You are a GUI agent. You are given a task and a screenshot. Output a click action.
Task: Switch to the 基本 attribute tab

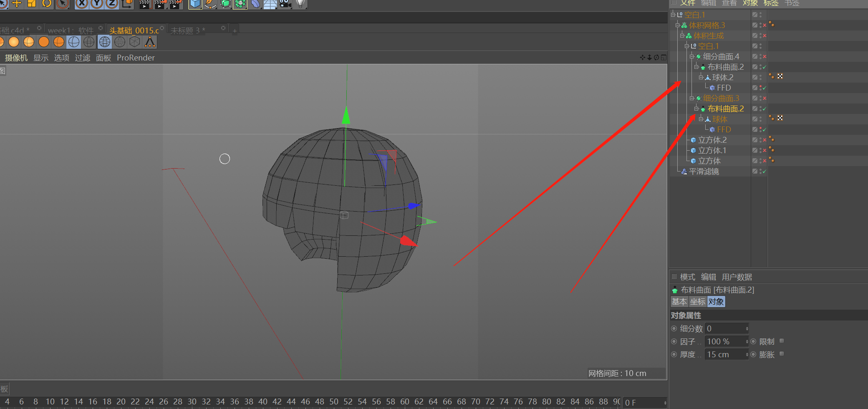click(x=679, y=302)
